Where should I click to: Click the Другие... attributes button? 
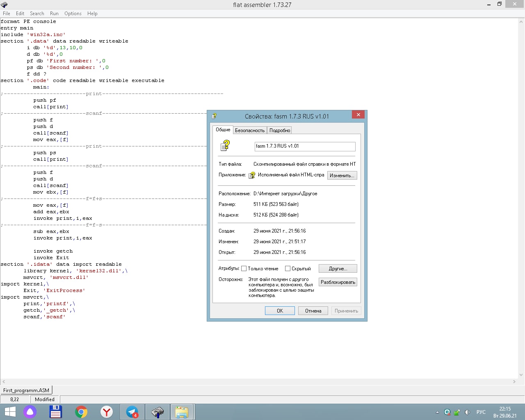pyautogui.click(x=338, y=269)
